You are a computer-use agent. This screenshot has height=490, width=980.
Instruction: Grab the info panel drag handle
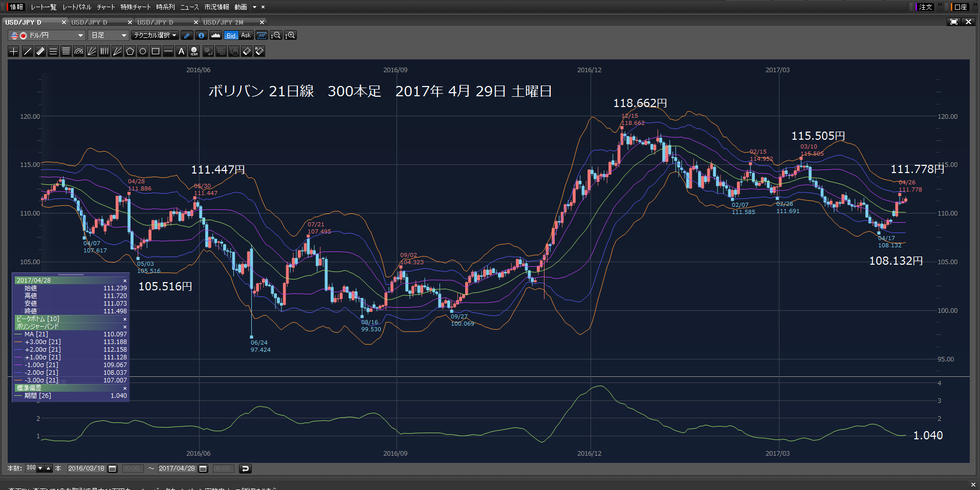(x=71, y=275)
